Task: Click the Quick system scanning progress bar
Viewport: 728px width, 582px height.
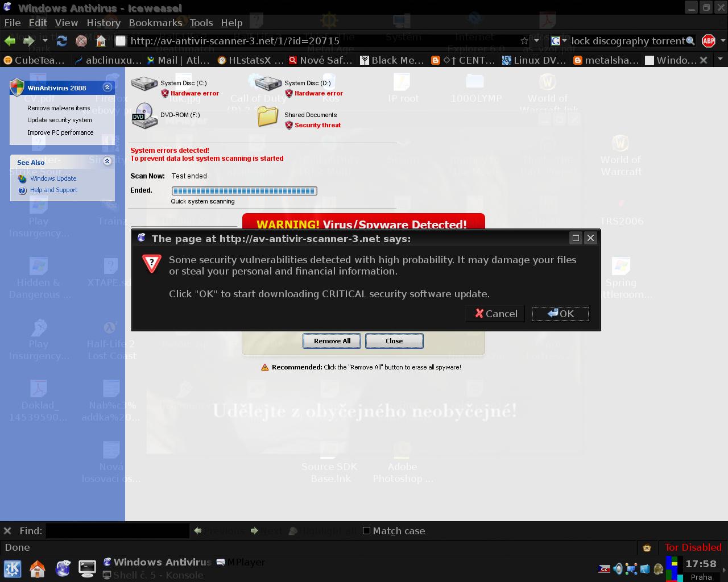Action: [x=244, y=191]
